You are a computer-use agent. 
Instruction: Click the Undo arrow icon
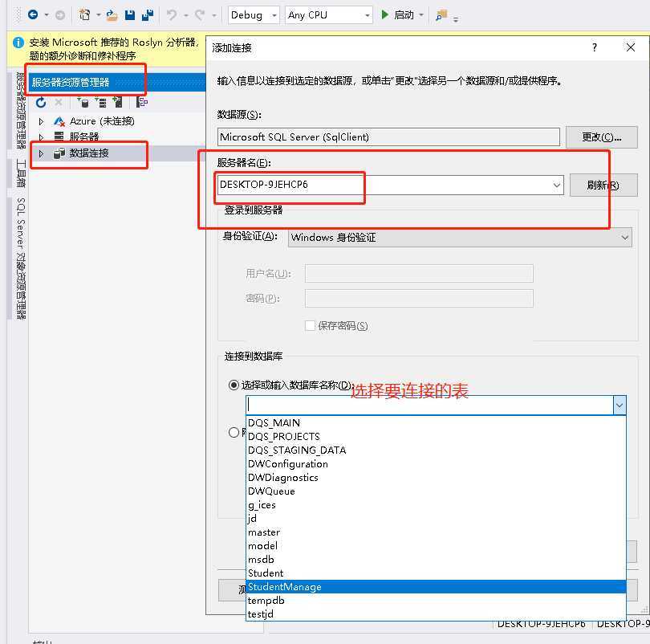(x=172, y=15)
